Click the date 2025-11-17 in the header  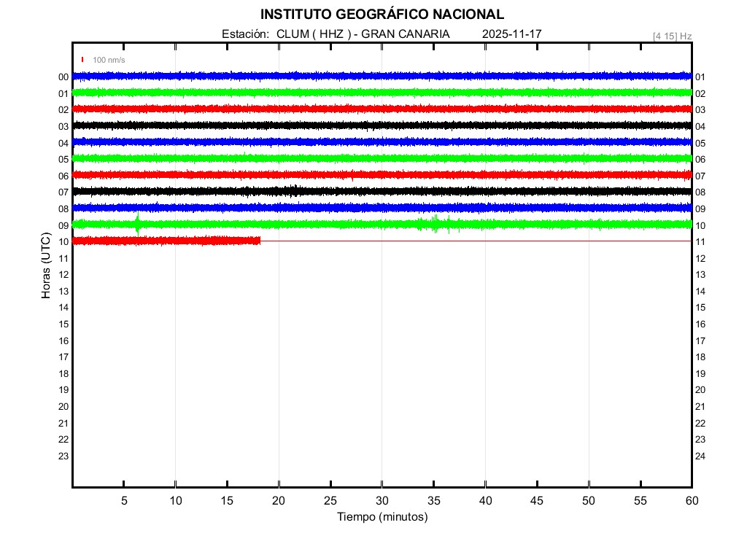point(512,34)
